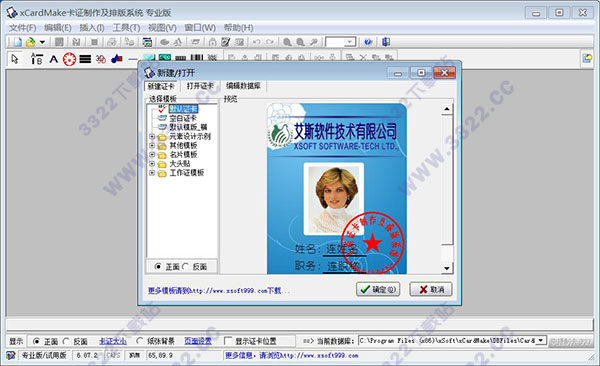Expand the 大头贴 folder

152,163
